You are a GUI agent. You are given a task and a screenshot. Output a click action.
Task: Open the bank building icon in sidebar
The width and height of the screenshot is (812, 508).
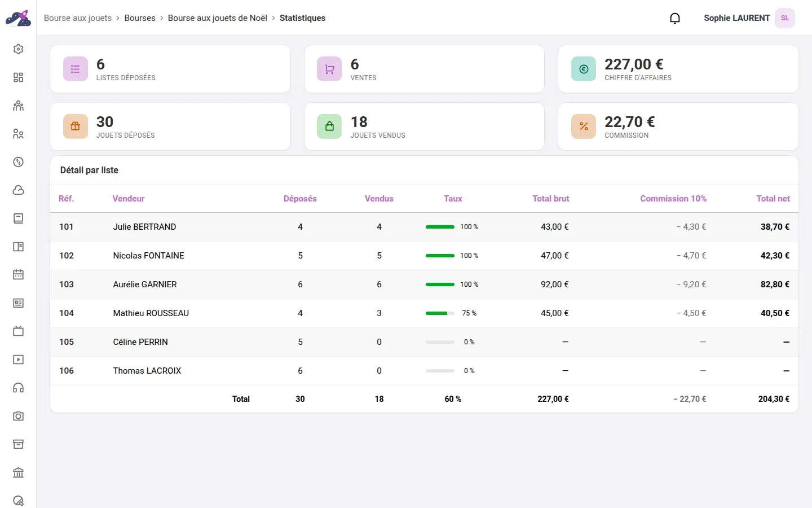(x=18, y=472)
